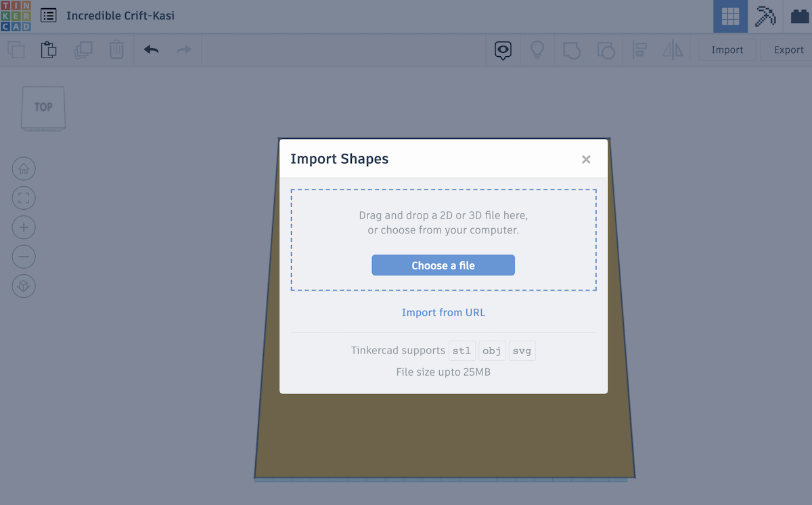This screenshot has width=812, height=505.
Task: Redo the last action
Action: coord(183,49)
